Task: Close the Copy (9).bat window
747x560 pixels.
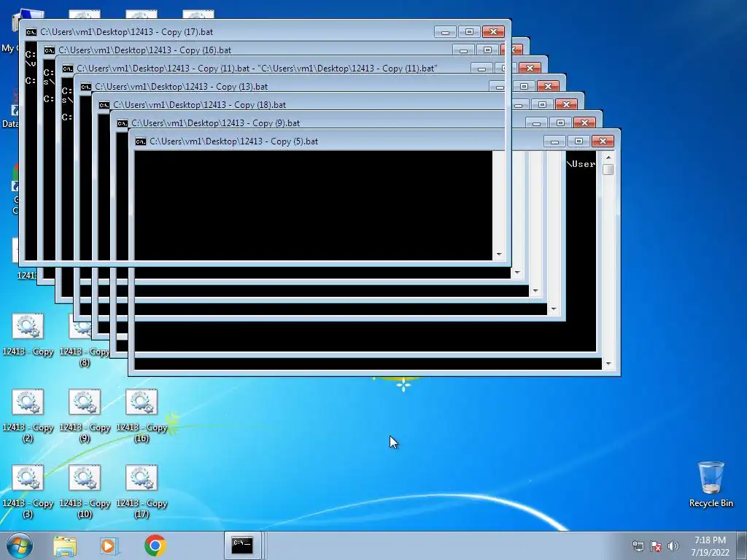Action: (584, 122)
